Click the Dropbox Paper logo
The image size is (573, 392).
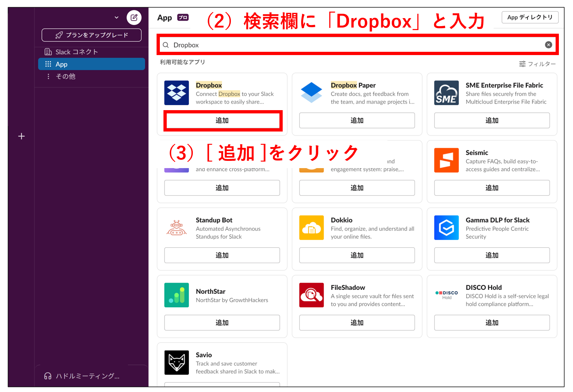tap(311, 93)
